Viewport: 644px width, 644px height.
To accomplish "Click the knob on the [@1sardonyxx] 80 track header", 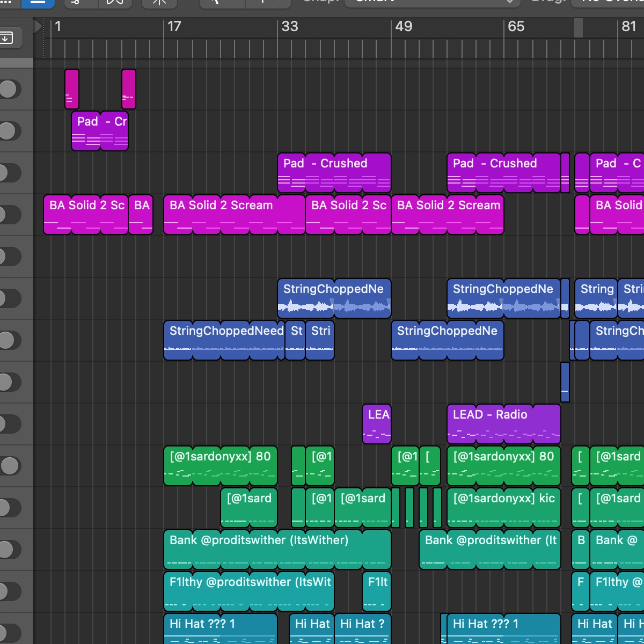I will tap(9, 466).
